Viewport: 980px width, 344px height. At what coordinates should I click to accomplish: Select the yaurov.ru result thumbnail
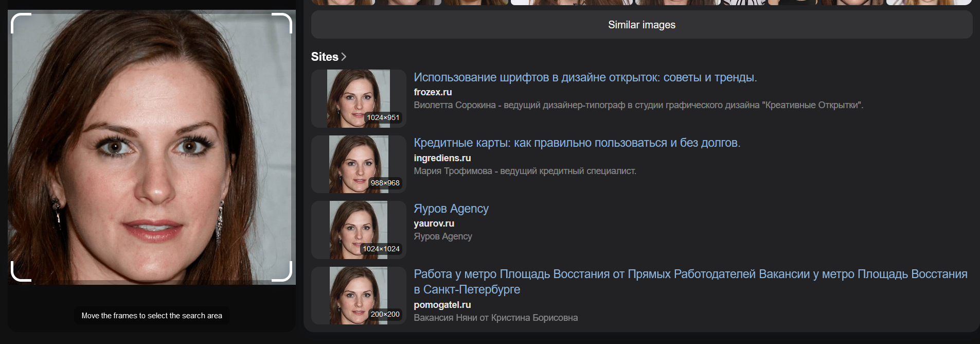[359, 230]
